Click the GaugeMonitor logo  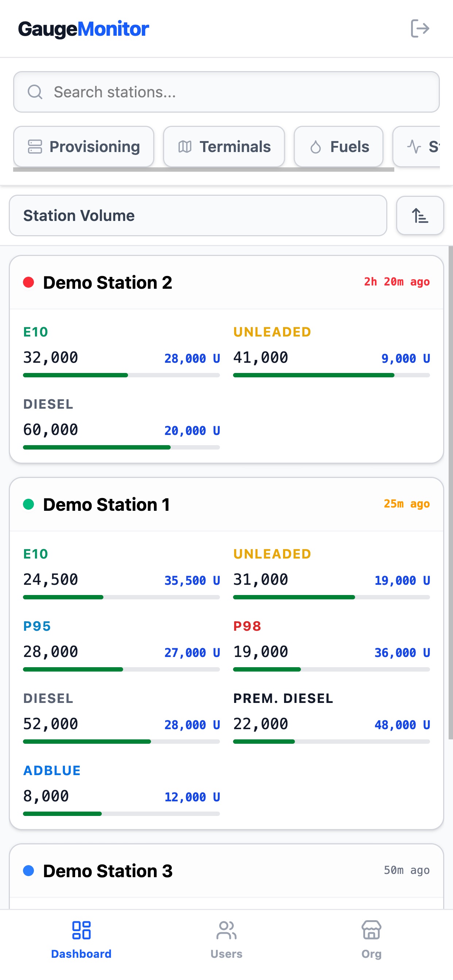84,29
